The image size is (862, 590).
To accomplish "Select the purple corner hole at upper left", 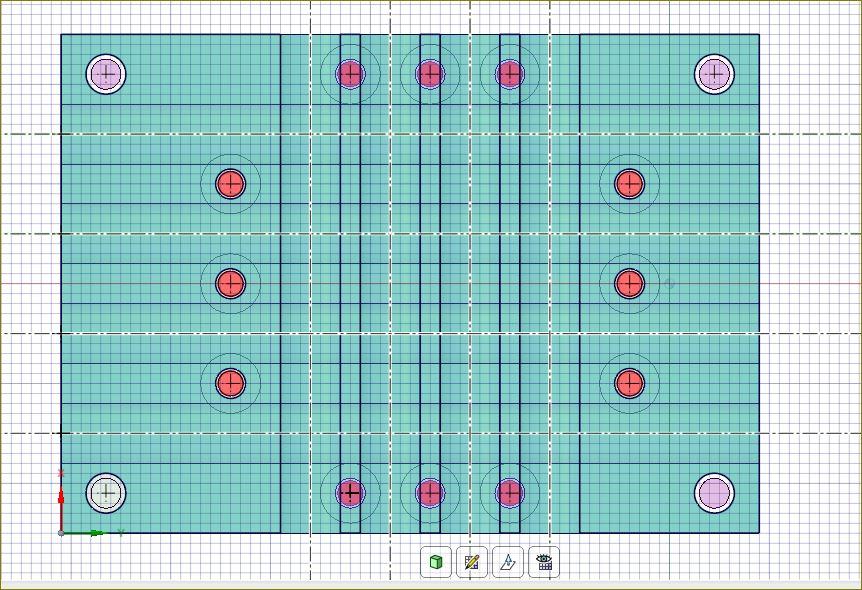I will [x=106, y=74].
